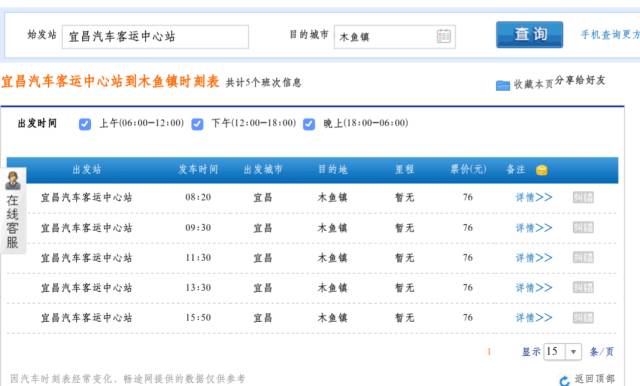Click the 11:30 departure time cell

point(198,258)
